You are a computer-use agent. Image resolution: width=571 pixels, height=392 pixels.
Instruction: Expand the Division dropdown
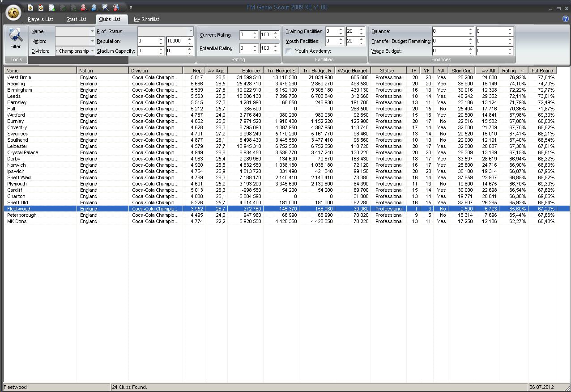(x=92, y=51)
